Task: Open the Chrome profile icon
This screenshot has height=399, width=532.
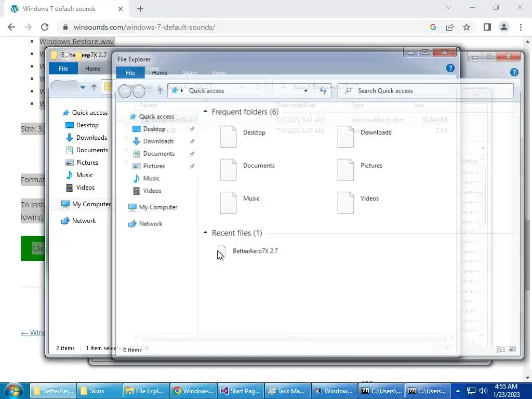Action: click(504, 27)
